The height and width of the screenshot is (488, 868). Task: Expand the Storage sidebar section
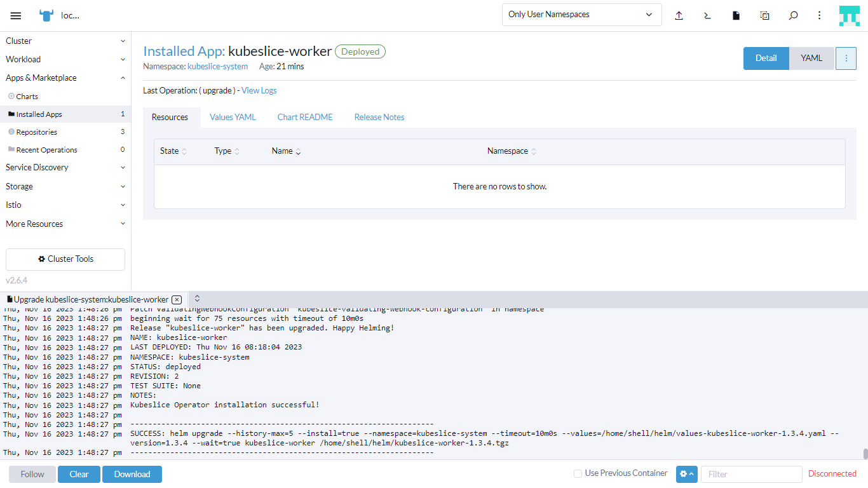coord(65,186)
